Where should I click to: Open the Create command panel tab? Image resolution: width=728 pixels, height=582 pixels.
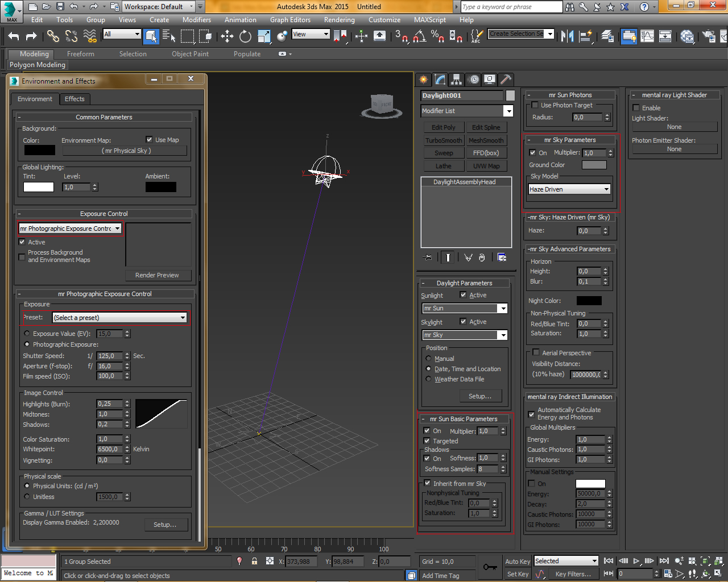(x=423, y=80)
